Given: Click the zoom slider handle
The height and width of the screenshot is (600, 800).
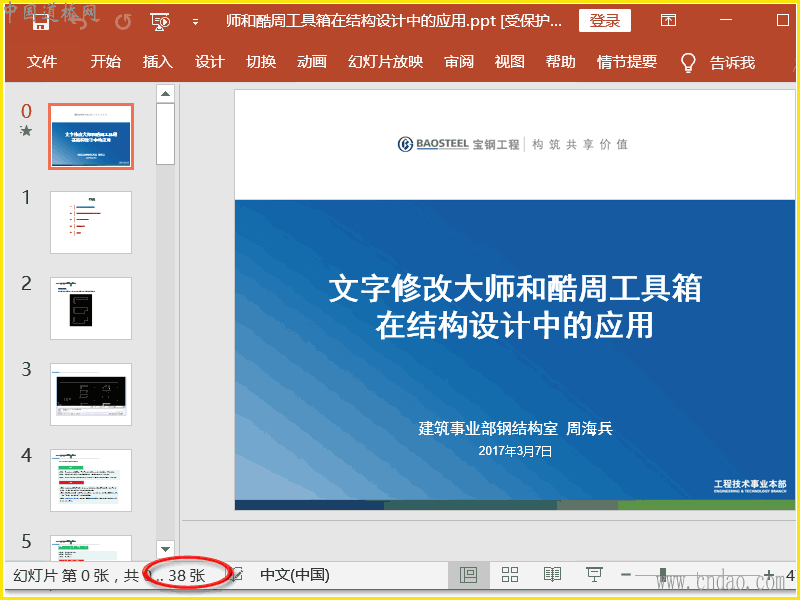Looking at the screenshot, I should (x=662, y=574).
